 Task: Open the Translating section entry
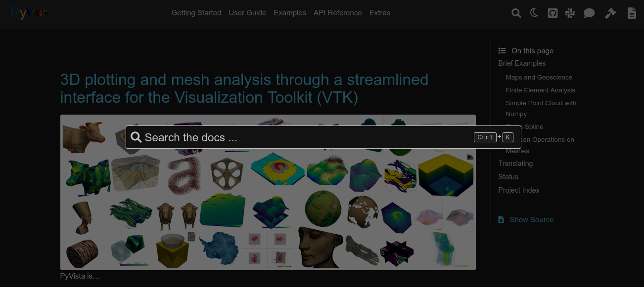[515, 164]
